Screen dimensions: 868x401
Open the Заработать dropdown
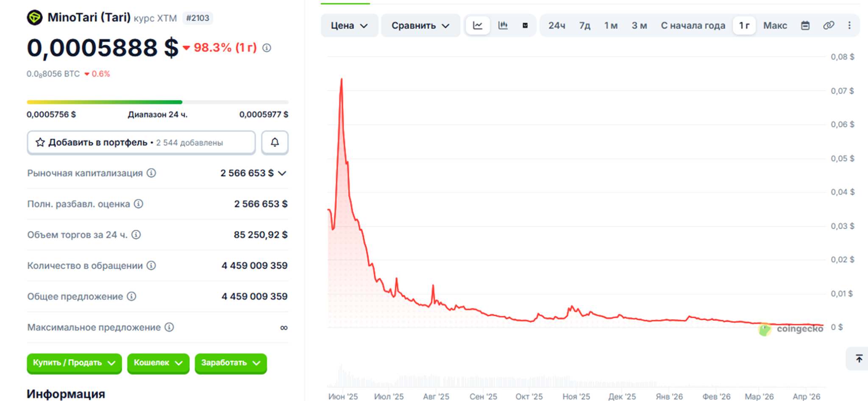[231, 363]
